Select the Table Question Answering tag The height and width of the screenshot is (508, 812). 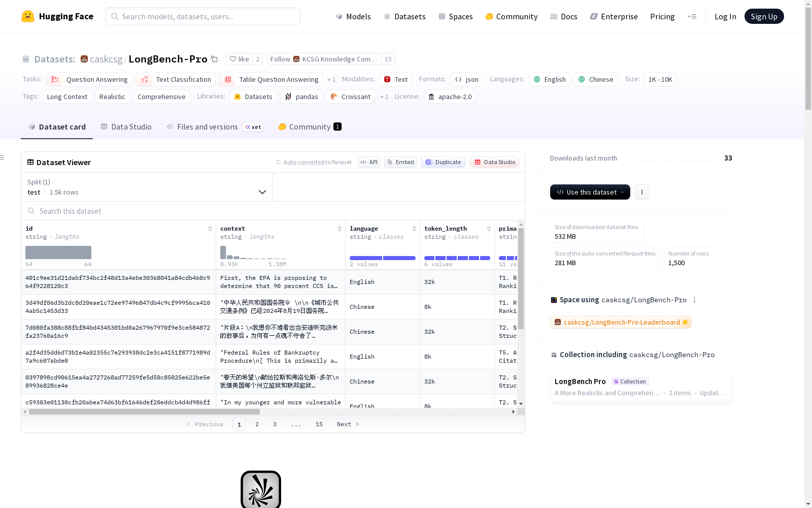pyautogui.click(x=271, y=79)
